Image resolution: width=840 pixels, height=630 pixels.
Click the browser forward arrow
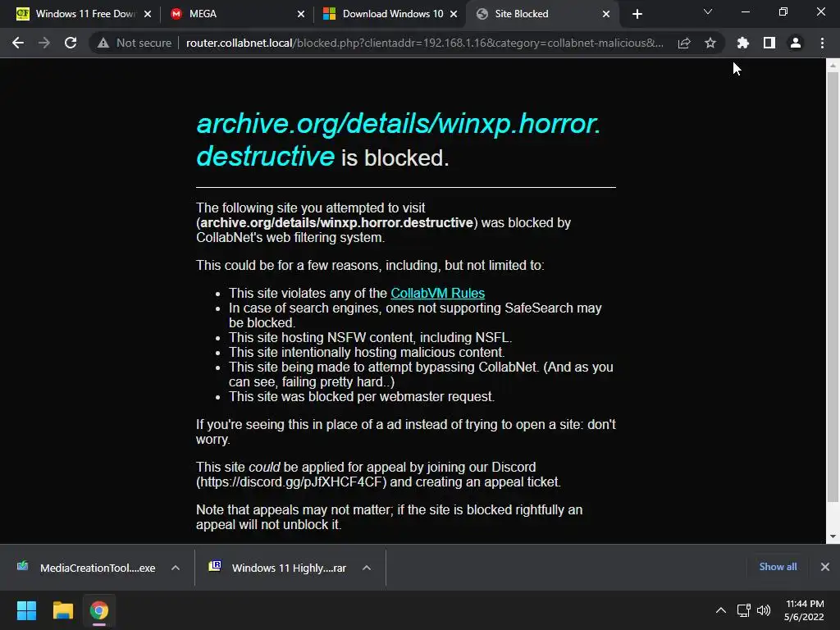coord(44,43)
